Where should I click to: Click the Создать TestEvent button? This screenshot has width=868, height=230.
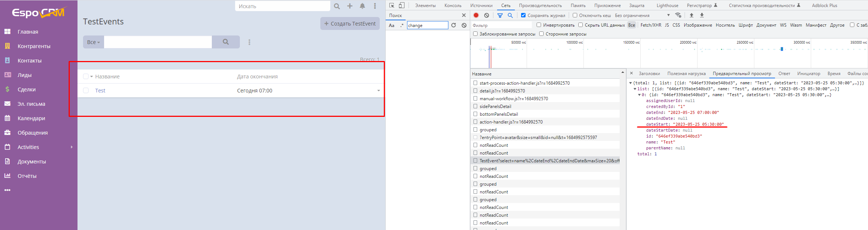pos(350,24)
